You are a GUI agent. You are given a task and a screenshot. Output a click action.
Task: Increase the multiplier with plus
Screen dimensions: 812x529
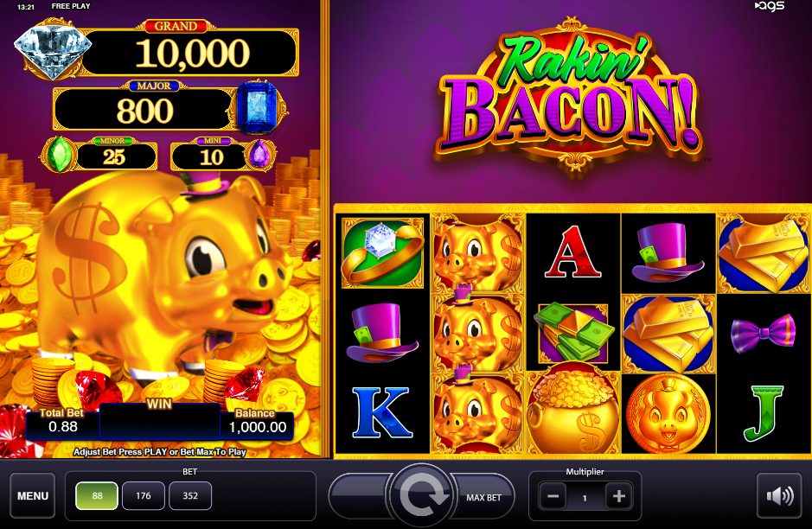[x=618, y=497]
